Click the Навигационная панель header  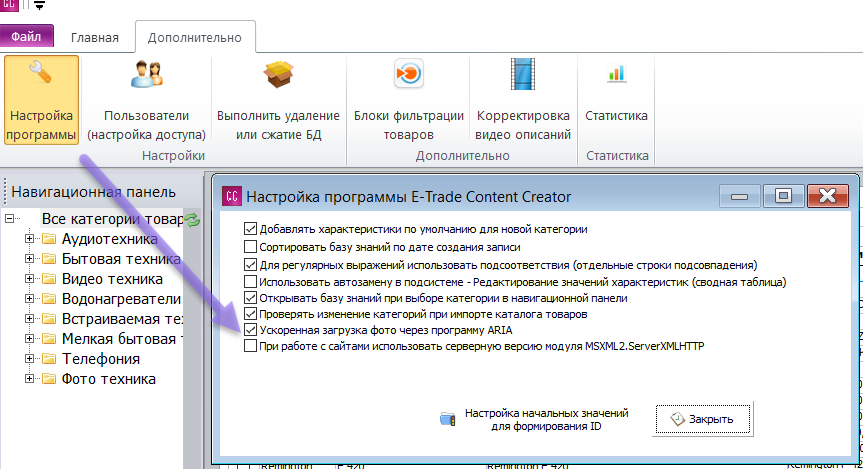[94, 192]
